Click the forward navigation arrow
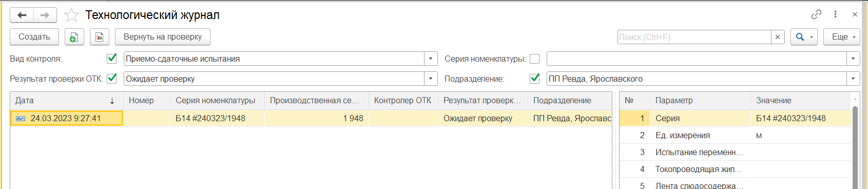The width and height of the screenshot is (868, 189). tap(45, 15)
